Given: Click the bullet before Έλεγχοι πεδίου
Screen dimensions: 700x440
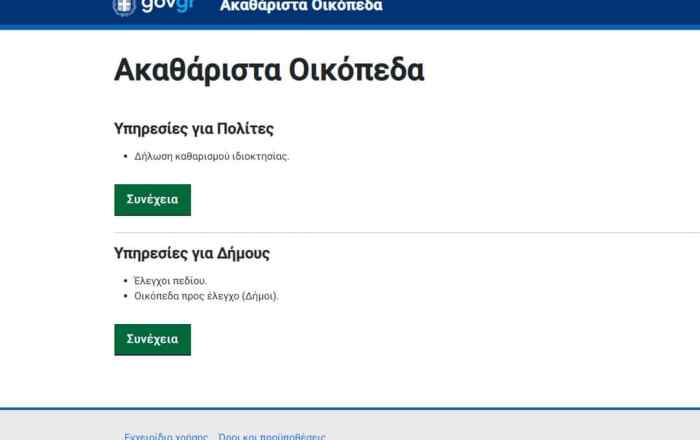Looking at the screenshot, I should pyautogui.click(x=125, y=281).
